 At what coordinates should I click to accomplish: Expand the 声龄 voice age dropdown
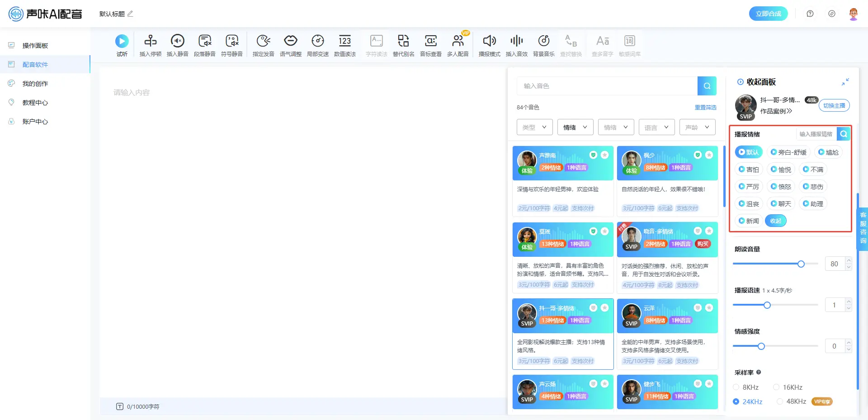[x=697, y=127]
